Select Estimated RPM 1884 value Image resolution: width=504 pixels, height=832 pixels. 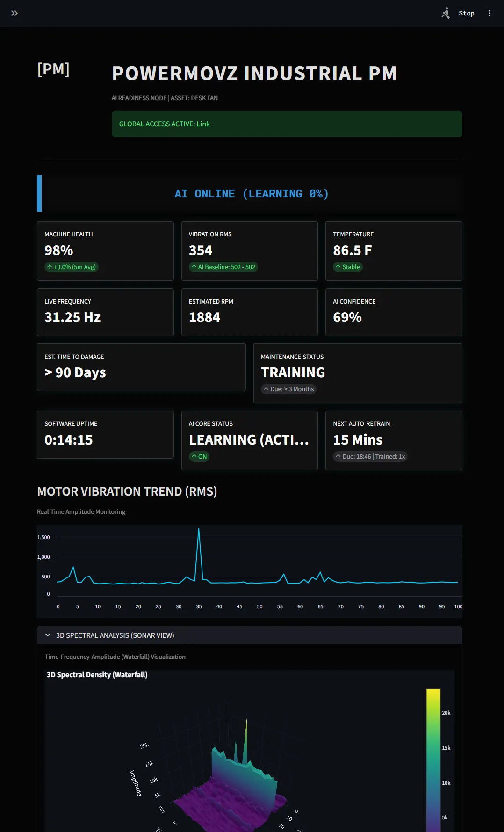click(x=204, y=317)
